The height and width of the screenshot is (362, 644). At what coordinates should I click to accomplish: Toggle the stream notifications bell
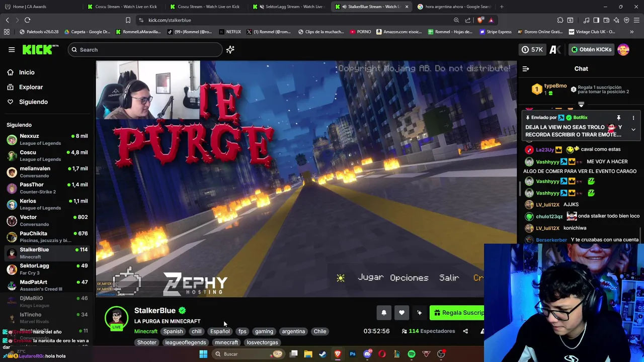384,313
